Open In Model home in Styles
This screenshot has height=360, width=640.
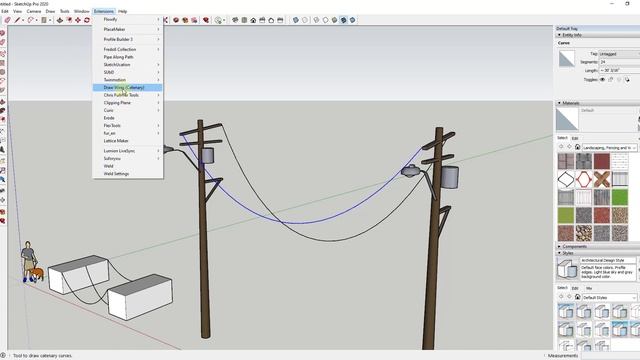click(x=578, y=297)
